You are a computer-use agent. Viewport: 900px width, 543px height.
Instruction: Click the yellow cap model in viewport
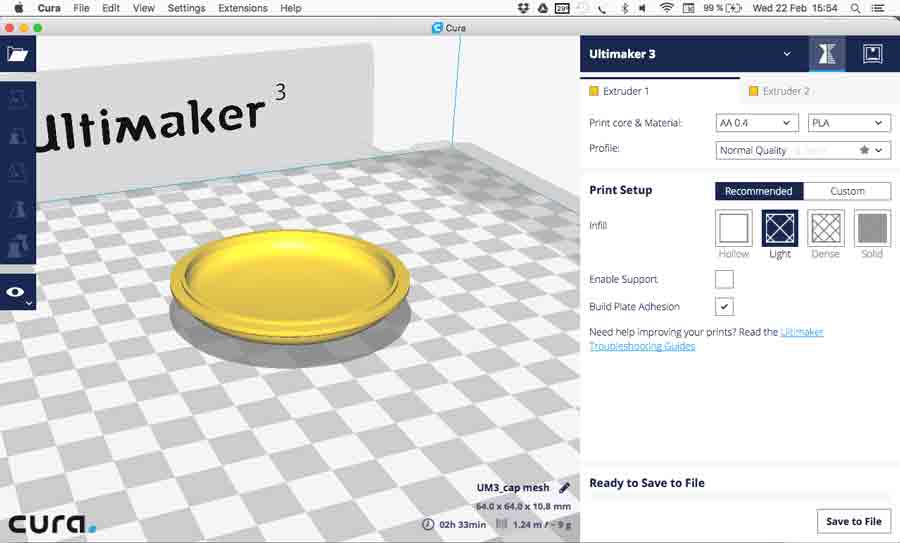pos(290,286)
